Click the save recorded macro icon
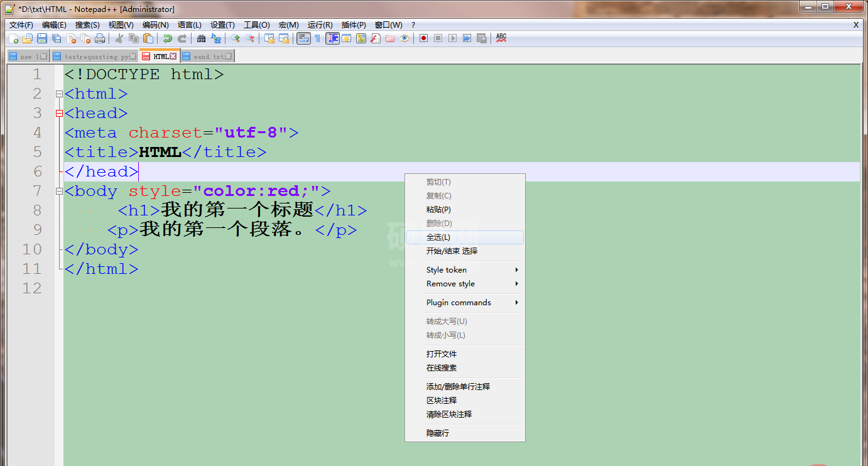The image size is (868, 466). point(481,38)
